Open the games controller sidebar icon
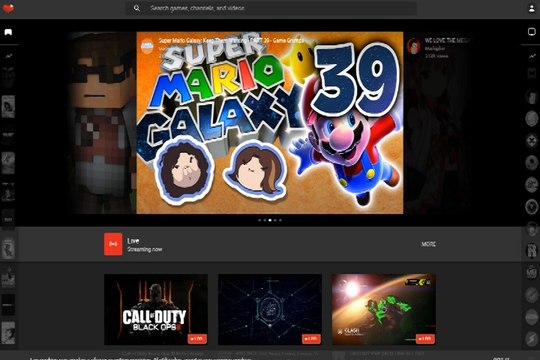Screen dimensions: 540x360 pos(8,32)
